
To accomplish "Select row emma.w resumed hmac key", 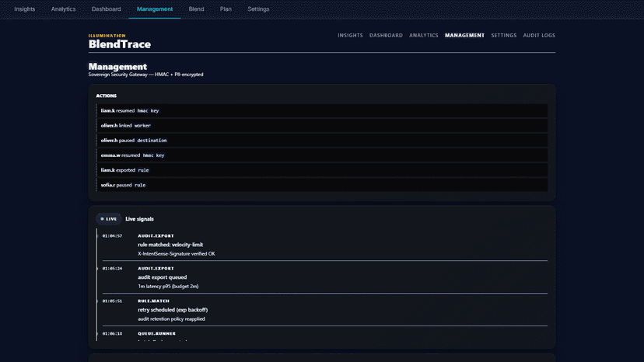I will click(322, 155).
